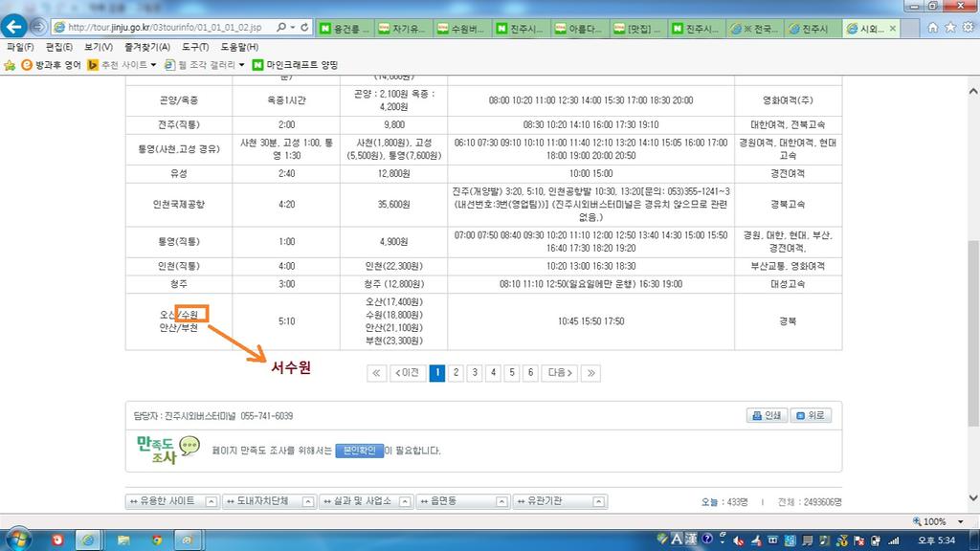Click the IME A language indicator in tray
The image size is (980, 551).
pos(677,540)
